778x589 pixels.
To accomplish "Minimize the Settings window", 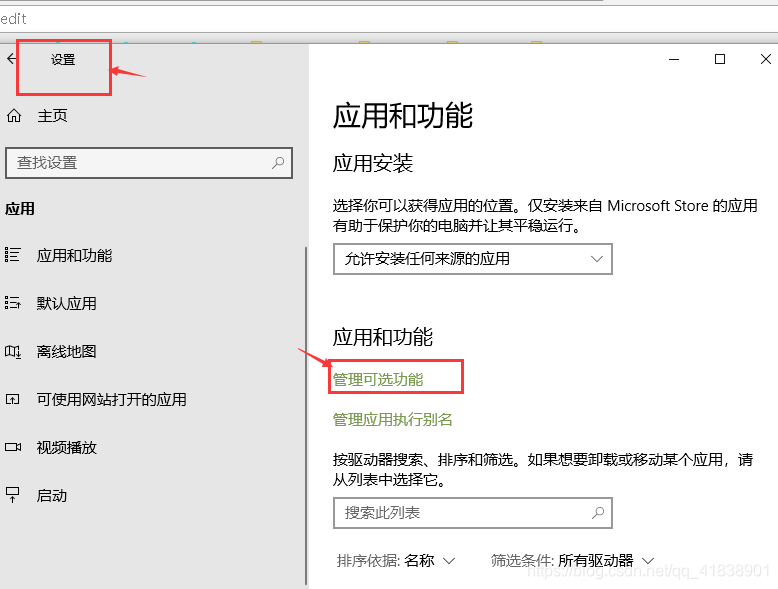I will tap(674, 60).
